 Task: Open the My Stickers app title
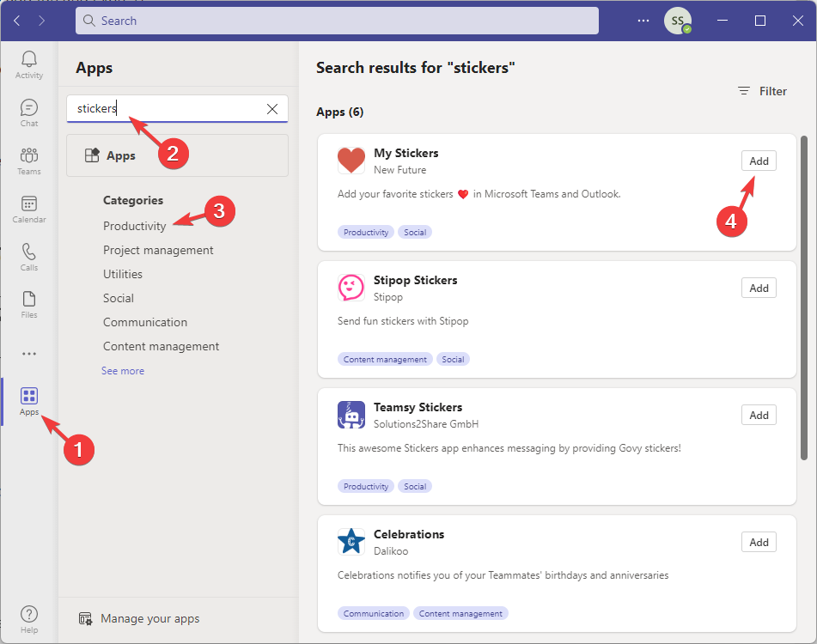[x=405, y=153]
